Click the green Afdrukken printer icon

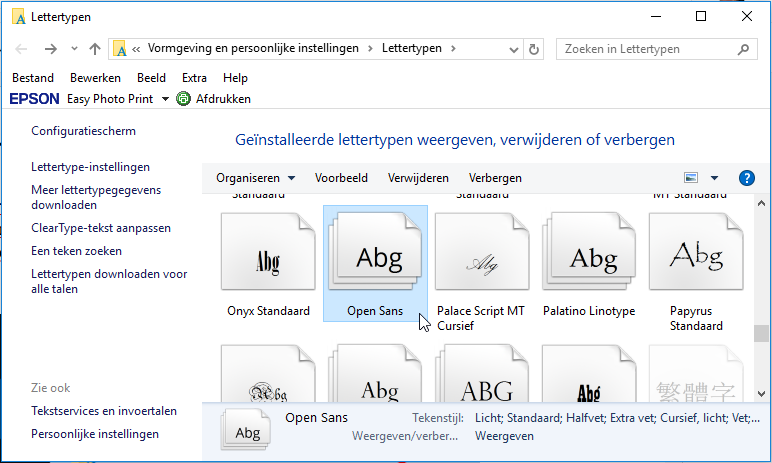[x=183, y=99]
